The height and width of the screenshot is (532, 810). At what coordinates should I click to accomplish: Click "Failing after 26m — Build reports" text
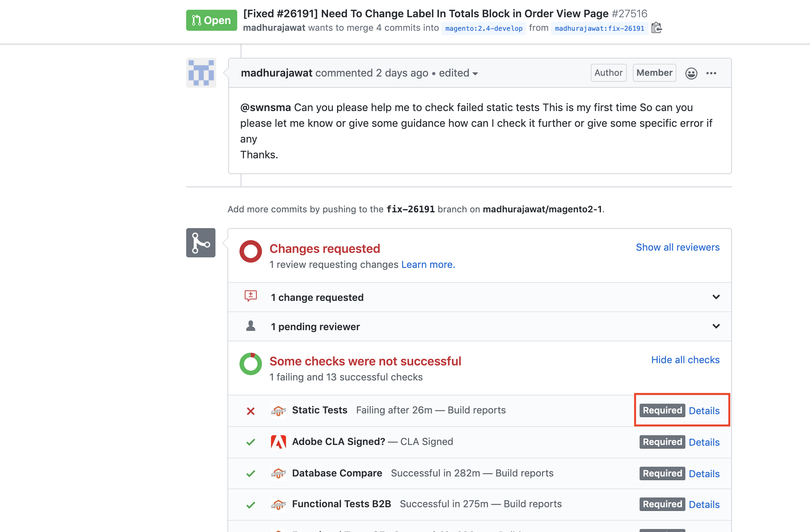point(431,410)
